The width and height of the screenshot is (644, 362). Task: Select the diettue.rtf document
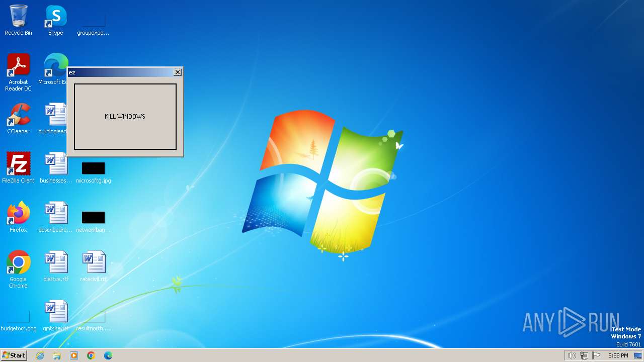coord(56,266)
